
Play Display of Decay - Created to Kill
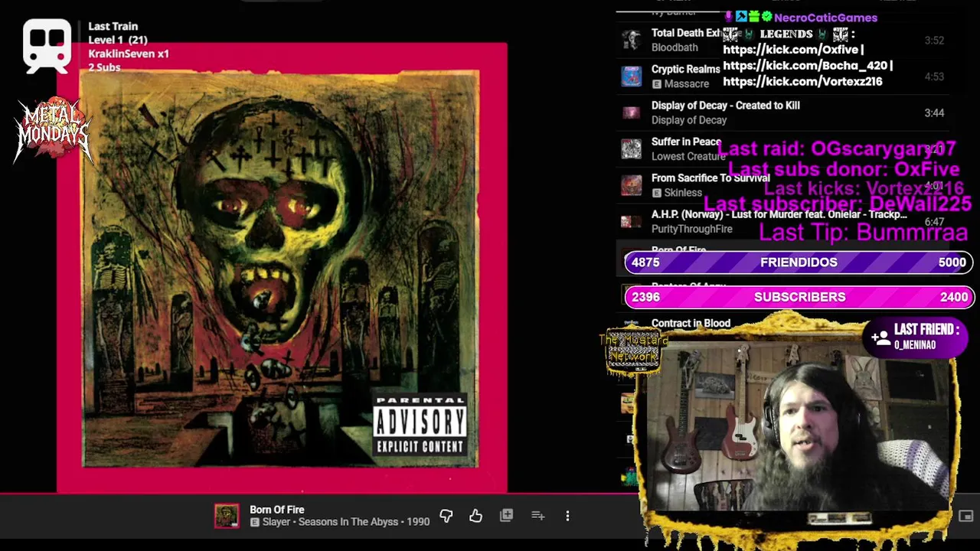[x=726, y=106]
